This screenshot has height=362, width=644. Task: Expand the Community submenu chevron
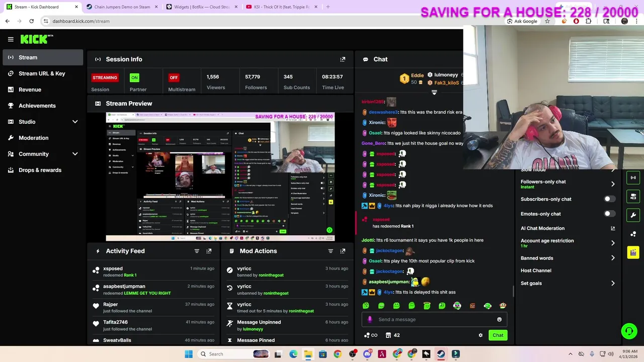pyautogui.click(x=75, y=154)
